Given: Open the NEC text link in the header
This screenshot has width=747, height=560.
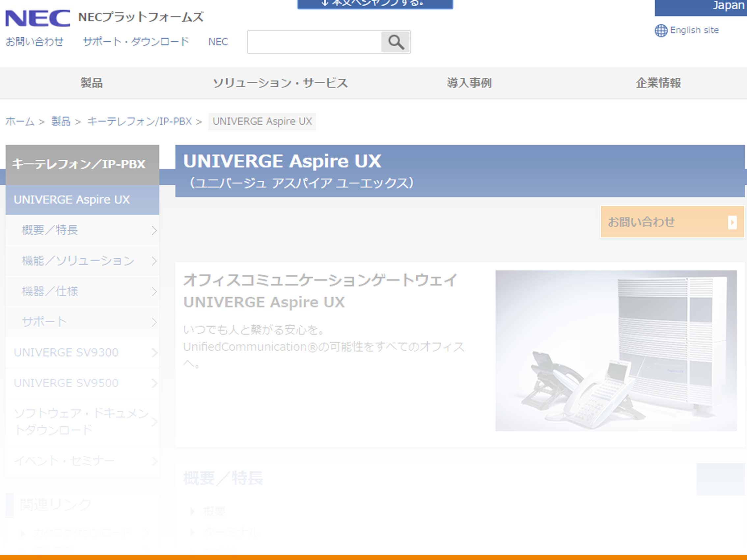Looking at the screenshot, I should click(218, 41).
